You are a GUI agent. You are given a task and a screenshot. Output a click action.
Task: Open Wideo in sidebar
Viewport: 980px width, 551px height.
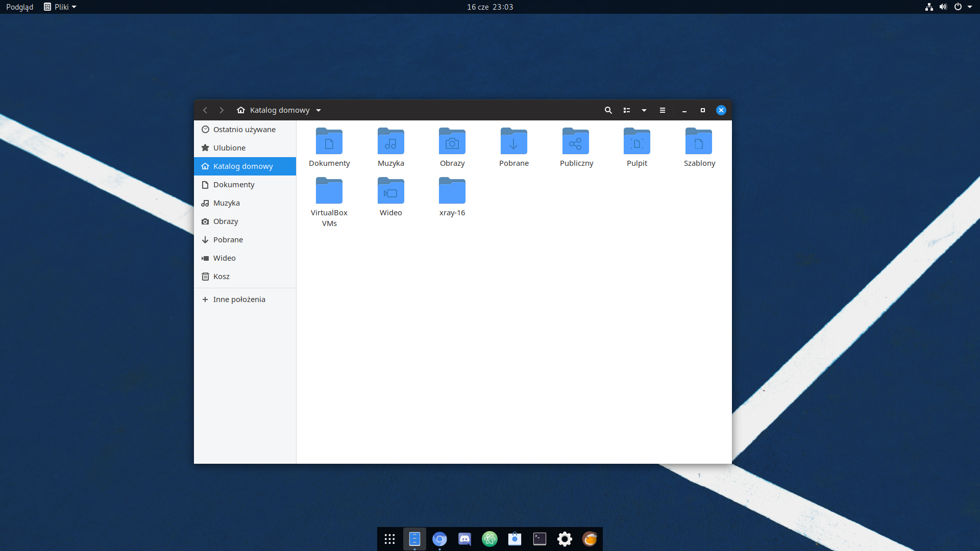(245, 258)
